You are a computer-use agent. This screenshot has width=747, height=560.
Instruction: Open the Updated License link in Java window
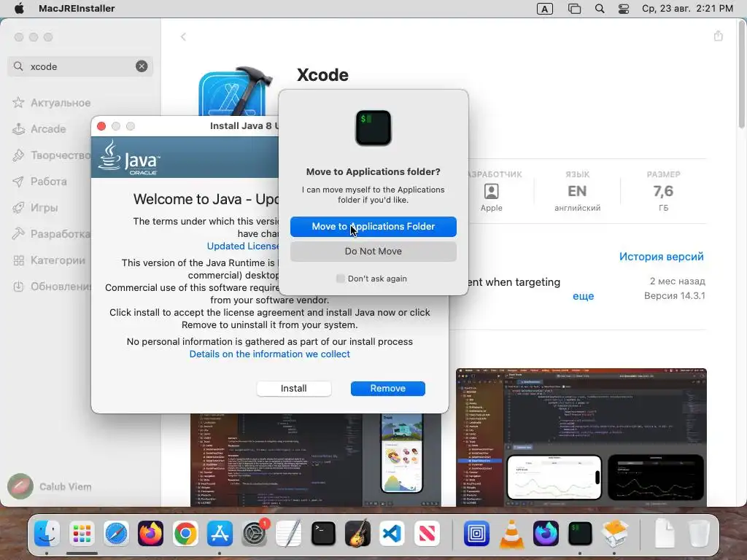pyautogui.click(x=243, y=246)
